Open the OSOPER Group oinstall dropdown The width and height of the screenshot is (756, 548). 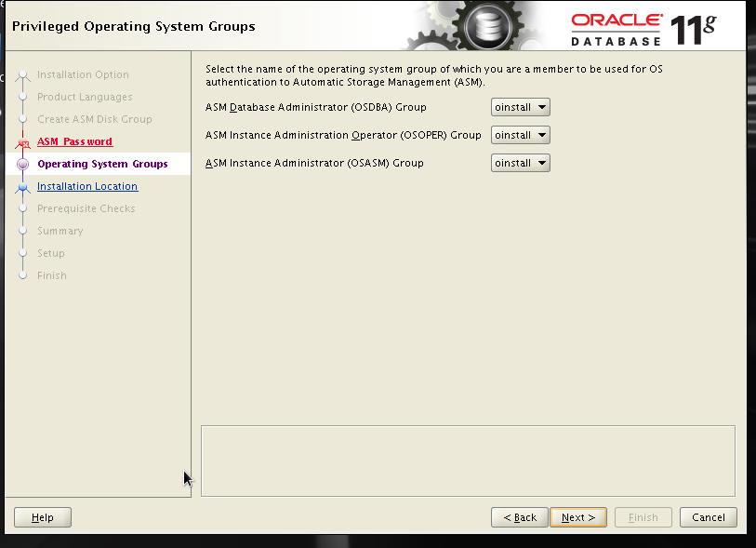[x=520, y=134]
